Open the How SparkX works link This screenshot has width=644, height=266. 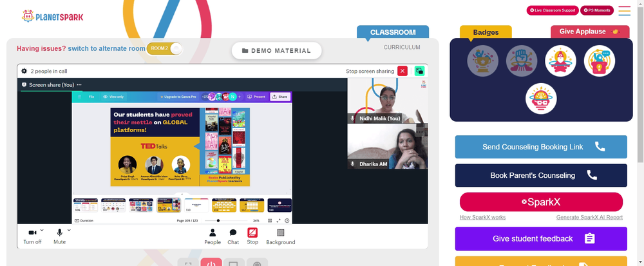click(482, 218)
